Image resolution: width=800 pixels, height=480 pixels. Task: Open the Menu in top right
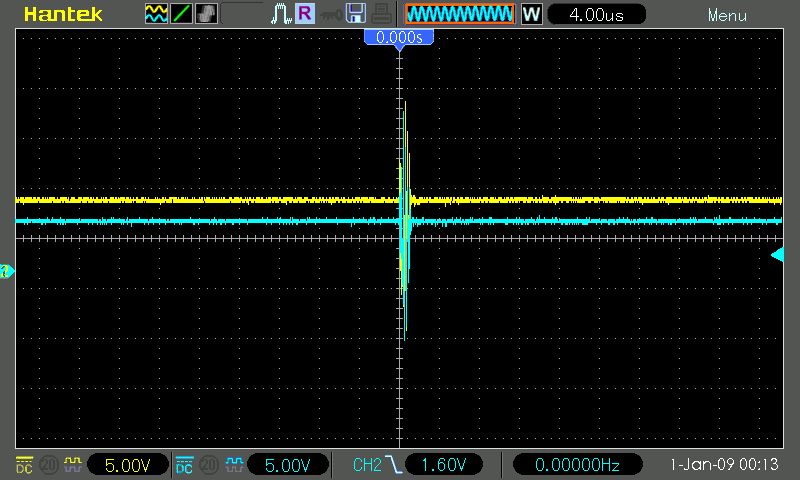tap(726, 15)
